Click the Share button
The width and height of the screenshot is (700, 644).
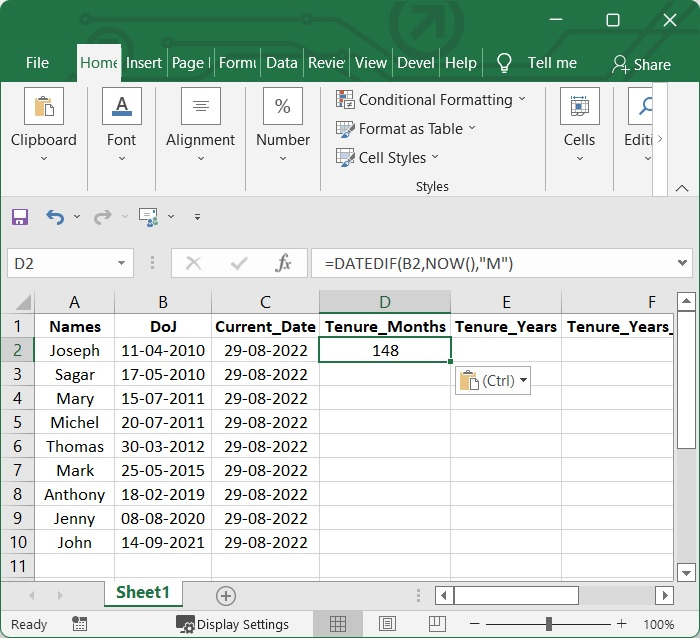(641, 64)
